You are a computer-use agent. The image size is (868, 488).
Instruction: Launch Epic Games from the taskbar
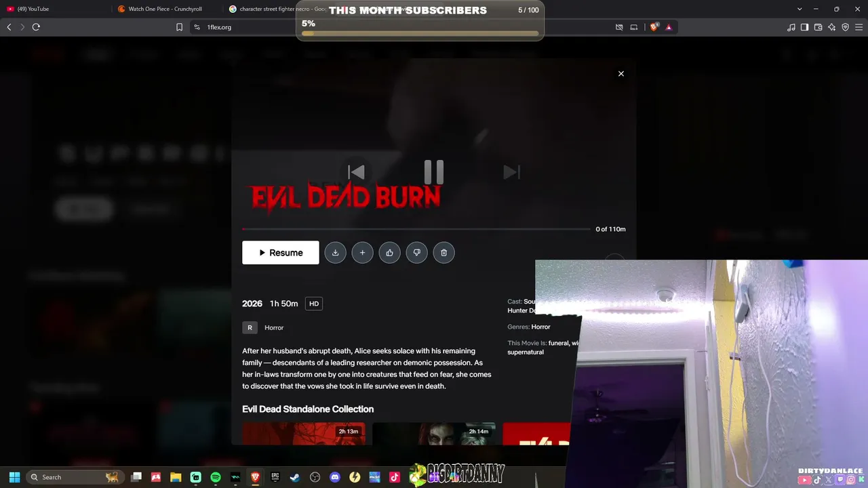tap(275, 477)
